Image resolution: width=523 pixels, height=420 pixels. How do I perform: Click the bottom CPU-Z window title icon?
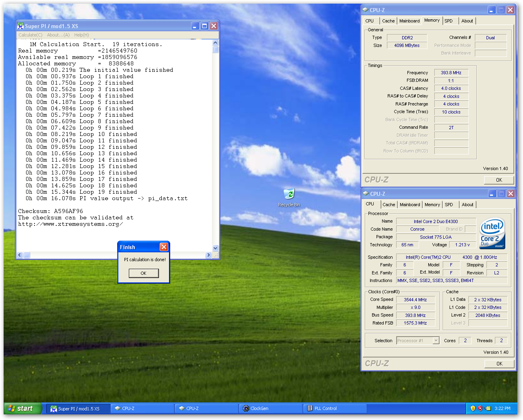366,194
